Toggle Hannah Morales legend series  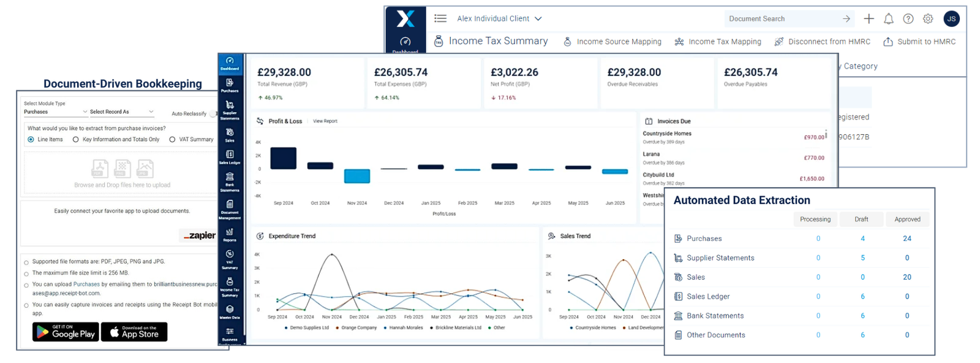tap(403, 328)
